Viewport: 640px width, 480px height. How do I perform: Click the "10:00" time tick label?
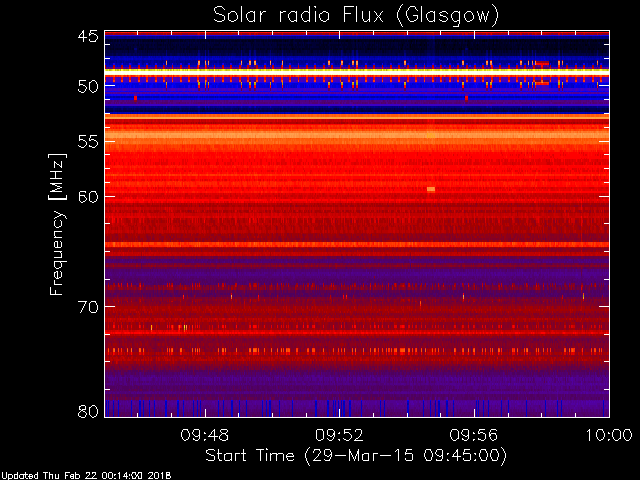(609, 435)
